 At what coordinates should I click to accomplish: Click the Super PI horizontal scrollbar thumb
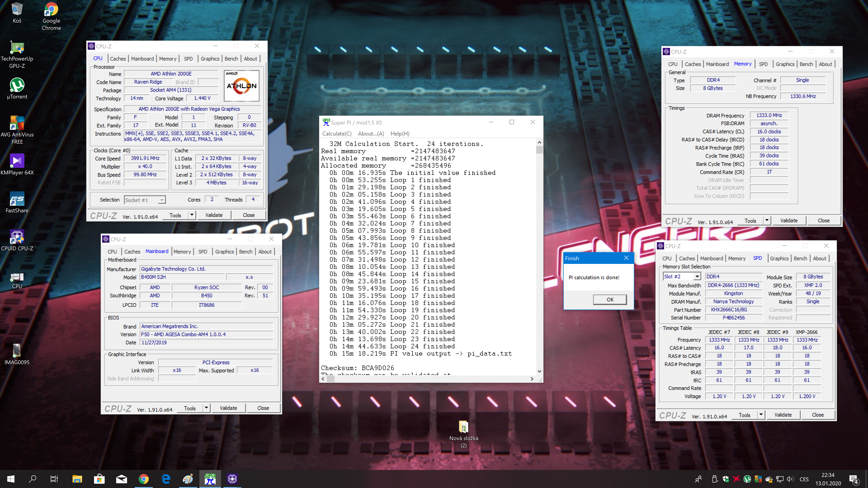pos(331,379)
